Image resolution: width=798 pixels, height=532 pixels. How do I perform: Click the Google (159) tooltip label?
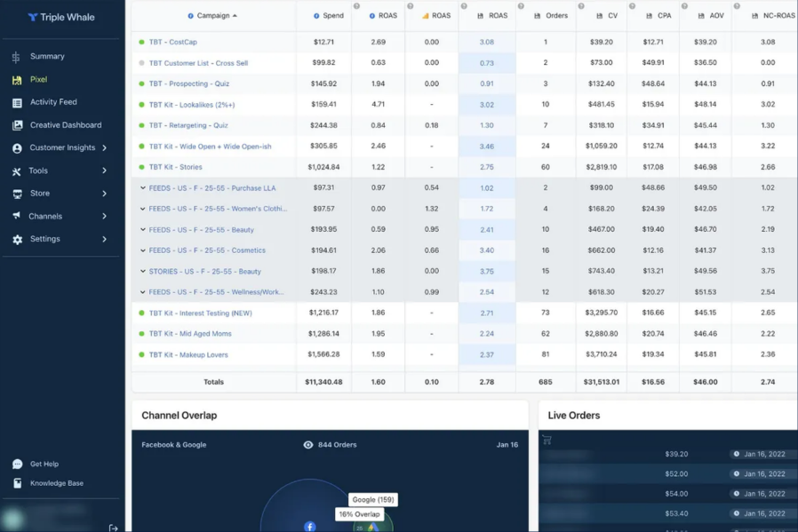(373, 499)
